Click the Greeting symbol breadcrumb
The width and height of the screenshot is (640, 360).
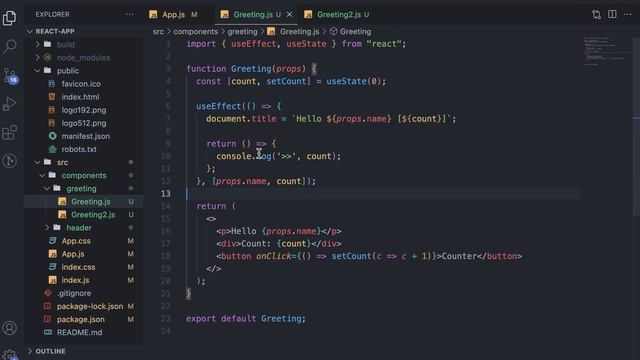pyautogui.click(x=351, y=31)
